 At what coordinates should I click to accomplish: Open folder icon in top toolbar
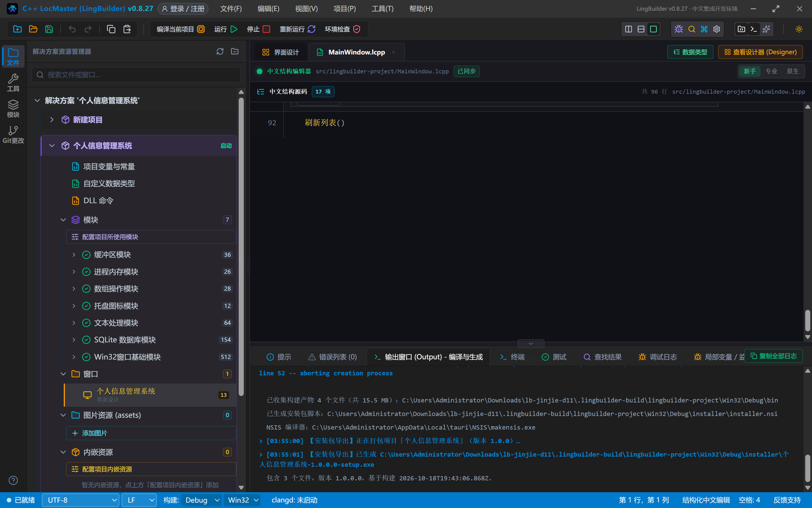[x=33, y=29]
